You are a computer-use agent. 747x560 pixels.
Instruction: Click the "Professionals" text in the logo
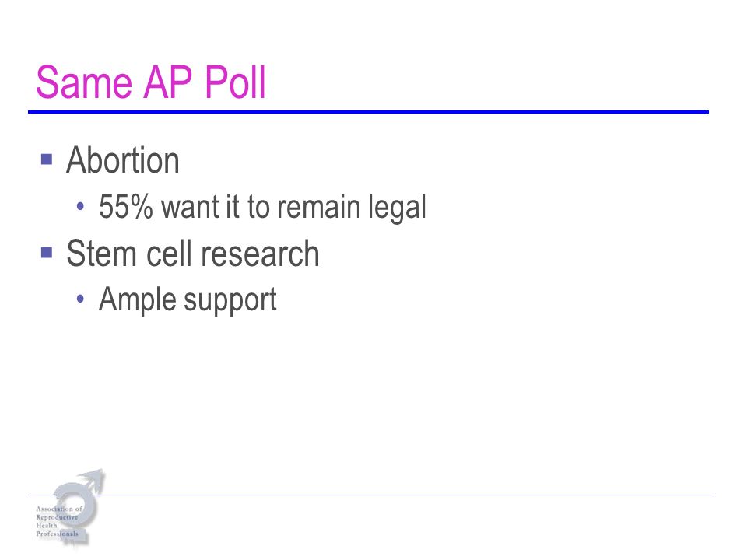tap(57, 534)
